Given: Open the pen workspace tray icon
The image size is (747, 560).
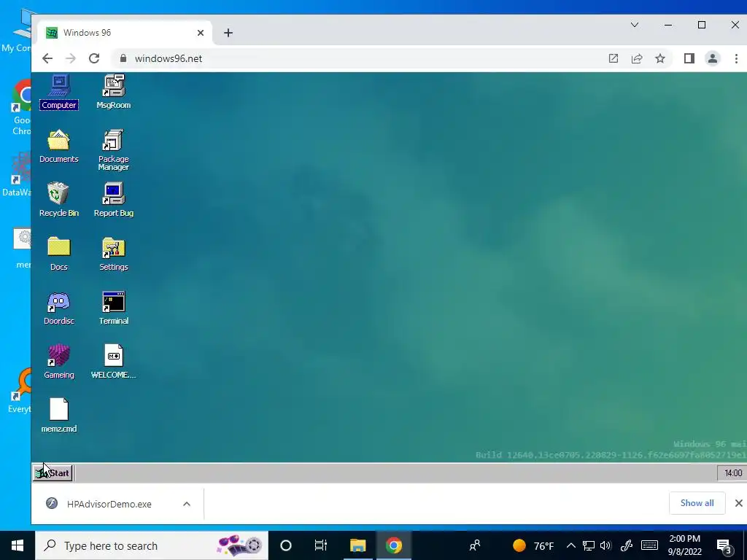Looking at the screenshot, I should coord(627,545).
